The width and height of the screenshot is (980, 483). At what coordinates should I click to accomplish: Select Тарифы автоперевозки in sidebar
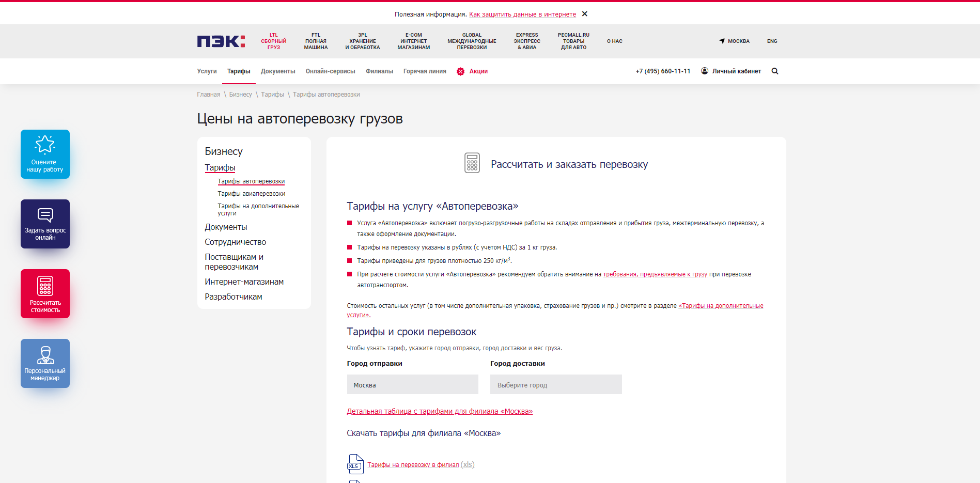pos(251,181)
